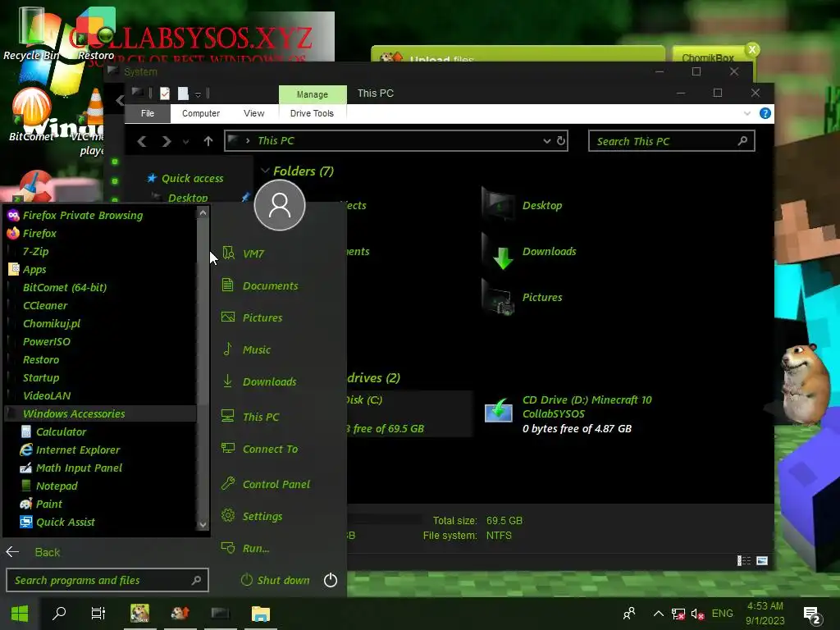The height and width of the screenshot is (630, 840).
Task: Select CD Drive (D:) Minecraft 10
Action: coord(568,414)
